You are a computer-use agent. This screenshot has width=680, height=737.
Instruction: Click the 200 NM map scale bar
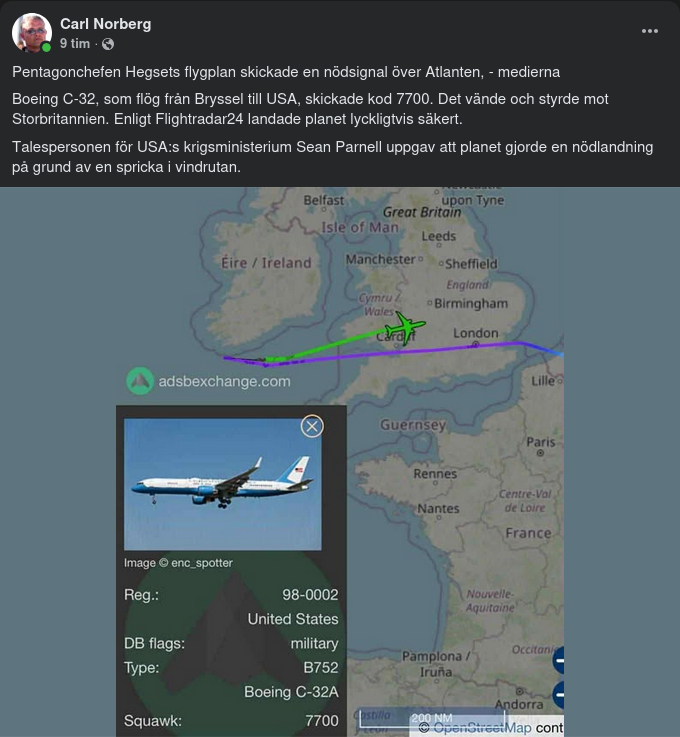tap(432, 718)
